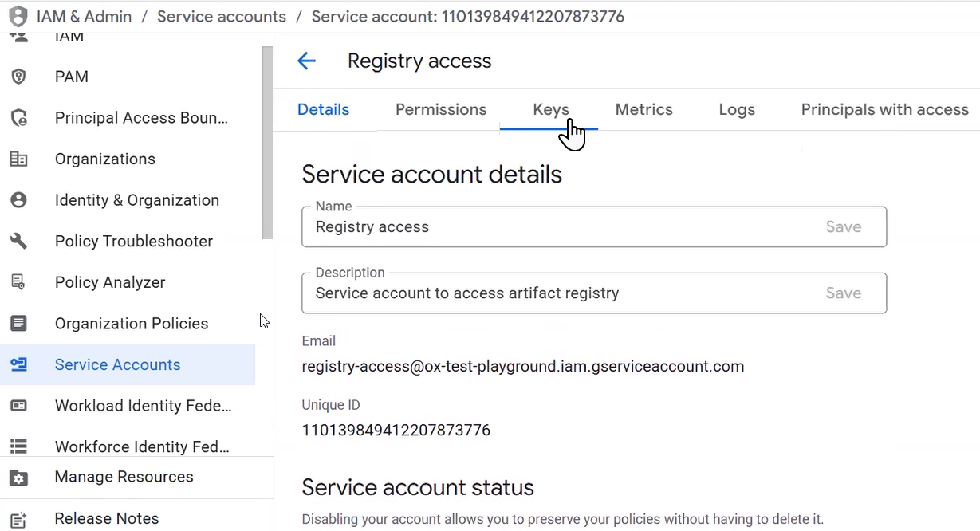Click Service accounts in the breadcrumb
Image resolution: width=980 pixels, height=531 pixels.
coord(221,17)
